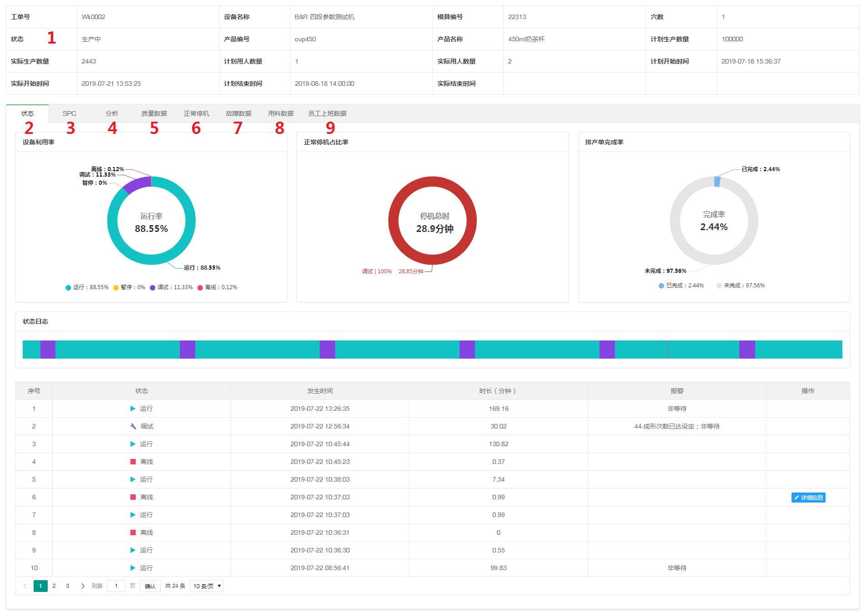Go to previous page with left chevron
The width and height of the screenshot is (866, 616).
[25, 586]
